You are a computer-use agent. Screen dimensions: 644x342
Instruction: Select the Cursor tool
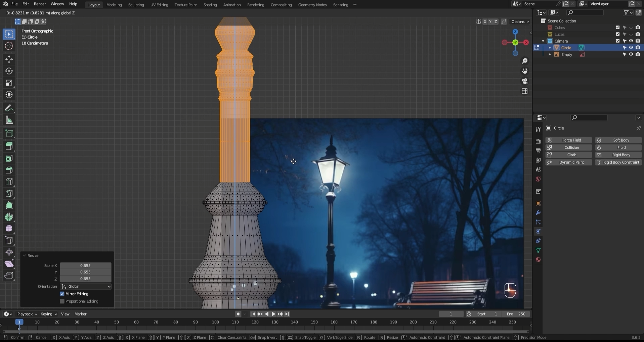pyautogui.click(x=9, y=46)
